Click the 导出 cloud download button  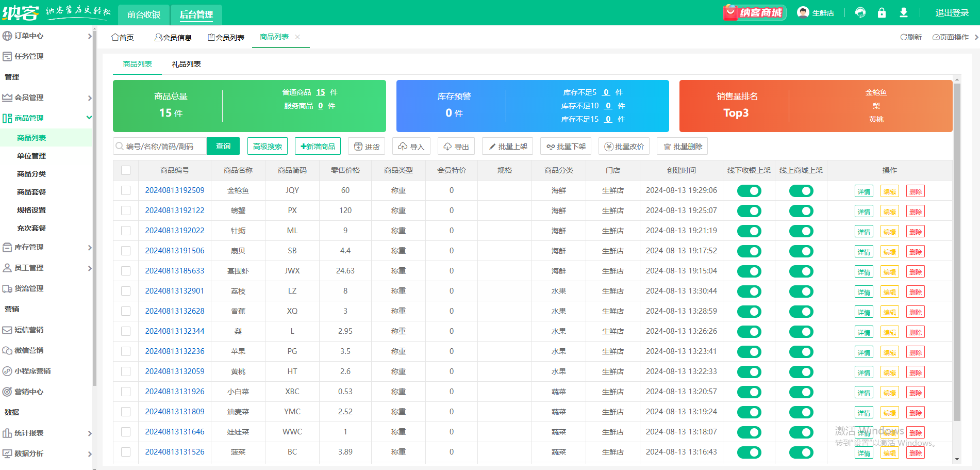456,147
